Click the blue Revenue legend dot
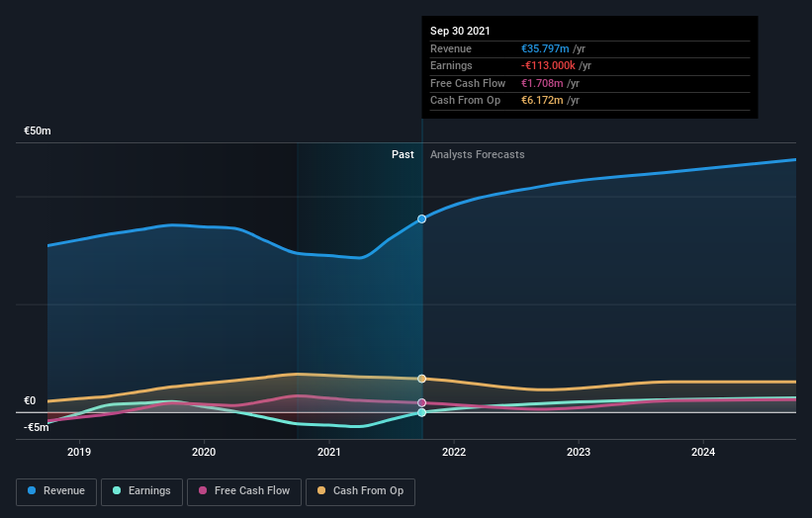Viewport: 812px width, 518px height. tap(32, 490)
